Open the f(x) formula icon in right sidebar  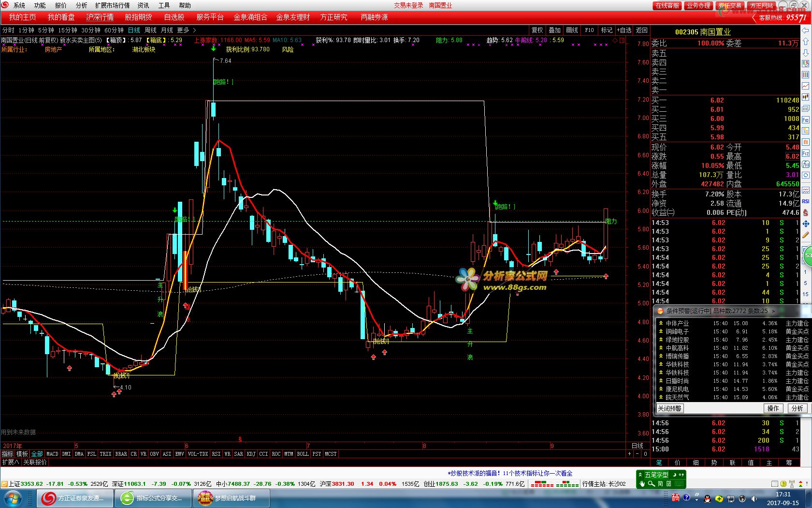806,164
